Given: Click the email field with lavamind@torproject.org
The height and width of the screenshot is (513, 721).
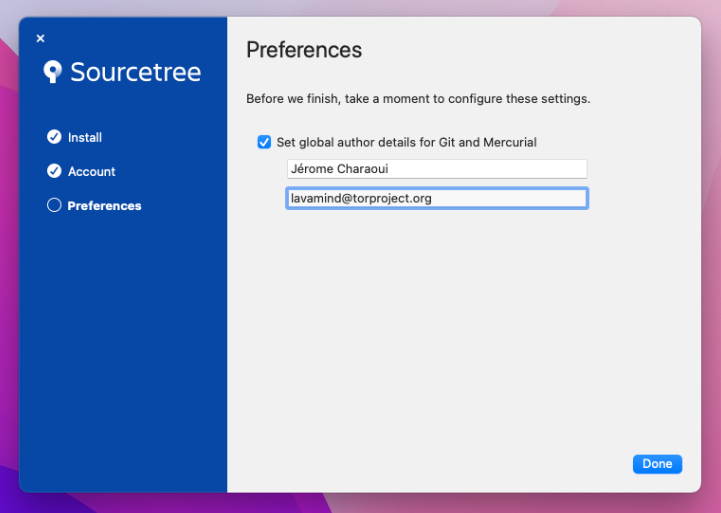Looking at the screenshot, I should click(436, 198).
